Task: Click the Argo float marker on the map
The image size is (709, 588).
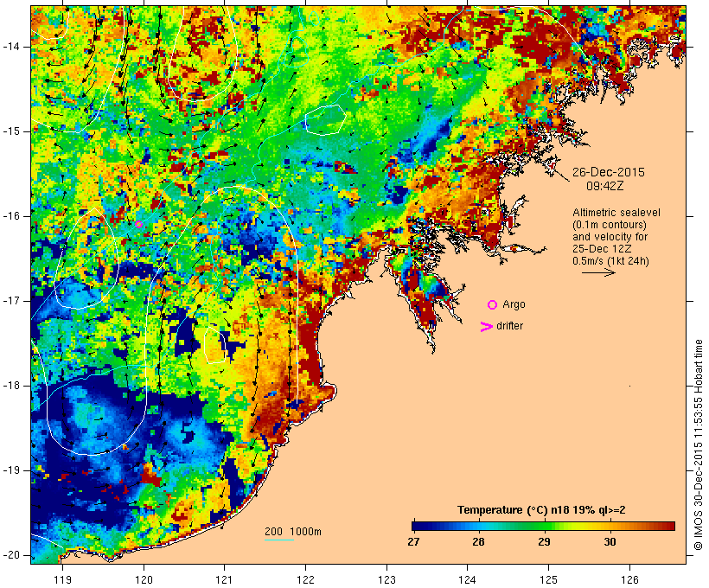Action: pyautogui.click(x=139, y=224)
